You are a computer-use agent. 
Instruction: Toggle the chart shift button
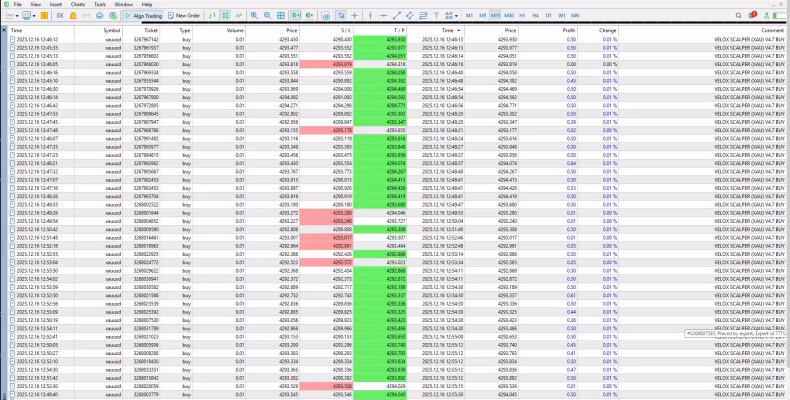point(309,16)
